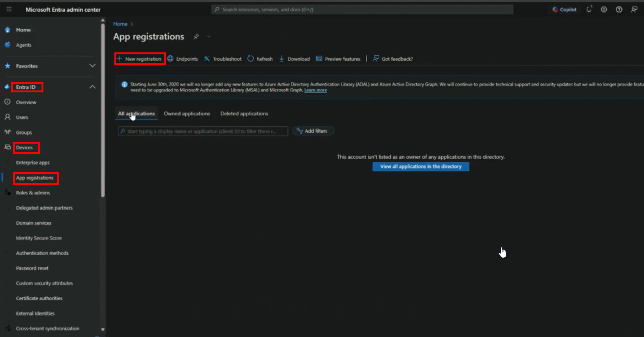Pin the App registrations page

[196, 37]
